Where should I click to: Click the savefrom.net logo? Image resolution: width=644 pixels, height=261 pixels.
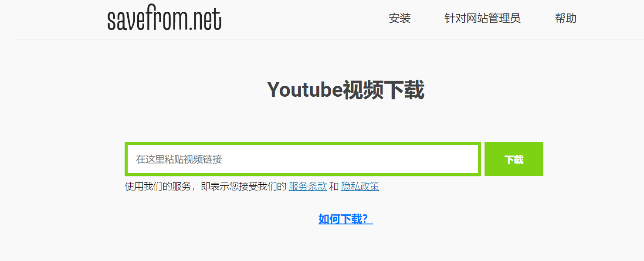(x=164, y=19)
